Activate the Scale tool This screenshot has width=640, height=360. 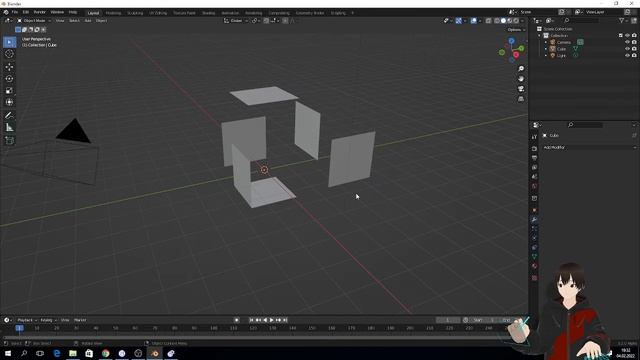[9, 91]
